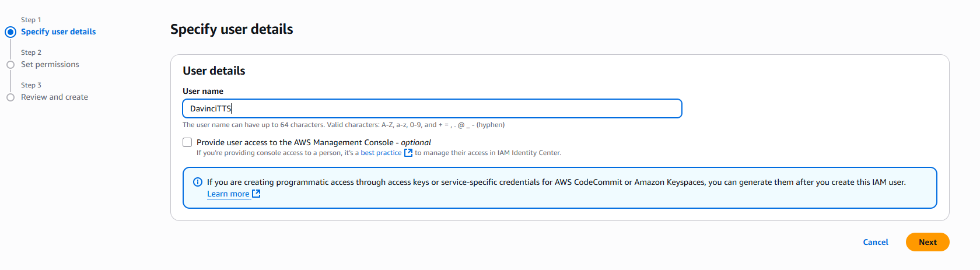Click the Step 1 label
The image size is (980, 270).
pyautogui.click(x=31, y=20)
